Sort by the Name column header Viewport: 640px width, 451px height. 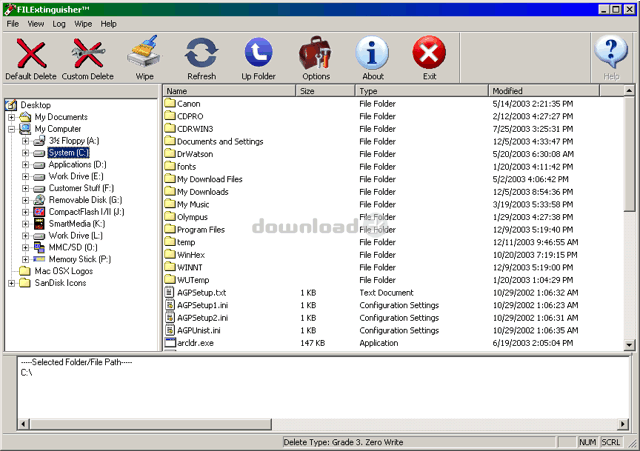[229, 91]
